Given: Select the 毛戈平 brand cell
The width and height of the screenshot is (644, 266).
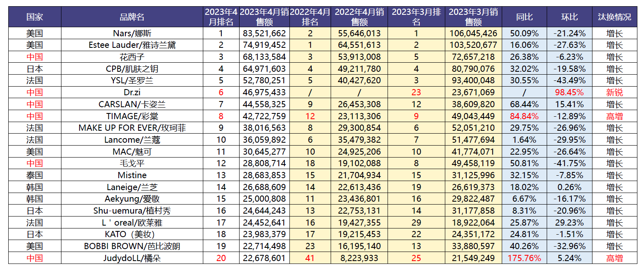Looking at the screenshot, I should tap(132, 164).
